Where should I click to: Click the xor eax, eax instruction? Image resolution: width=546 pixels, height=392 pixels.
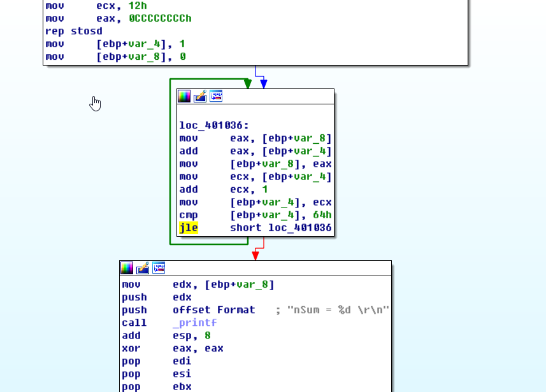point(172,348)
